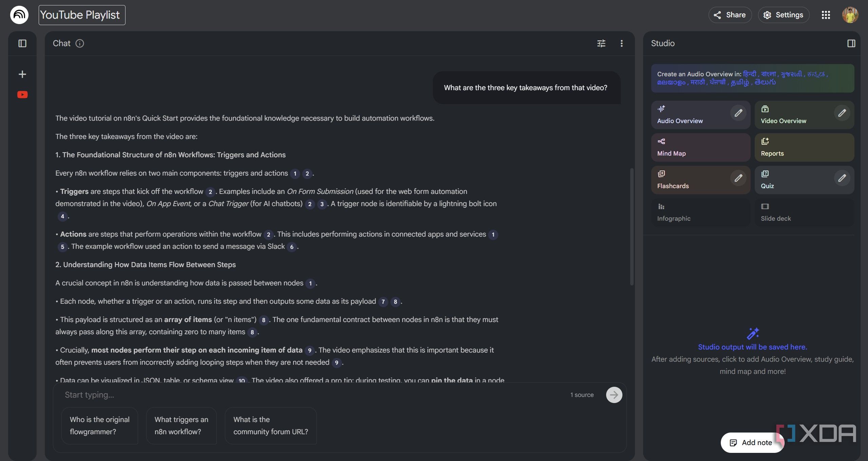The image size is (868, 461).
Task: Click the chat scrollbar thumb
Action: (x=632, y=226)
